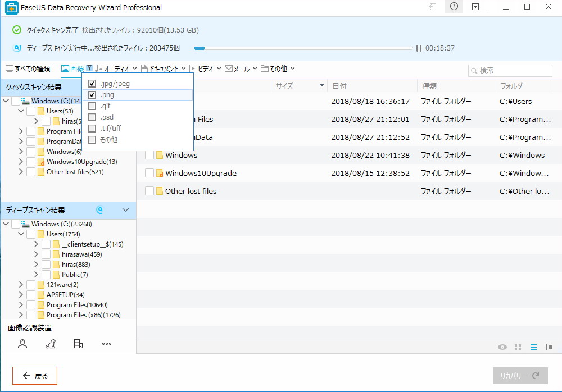This screenshot has width=562, height=392.
Task: Check the Windows folder row checkbox
Action: click(149, 155)
